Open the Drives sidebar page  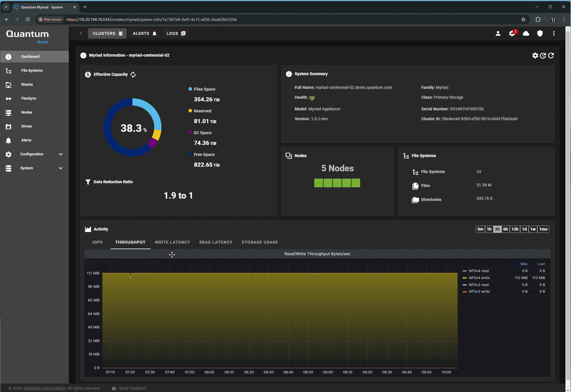coord(34,126)
